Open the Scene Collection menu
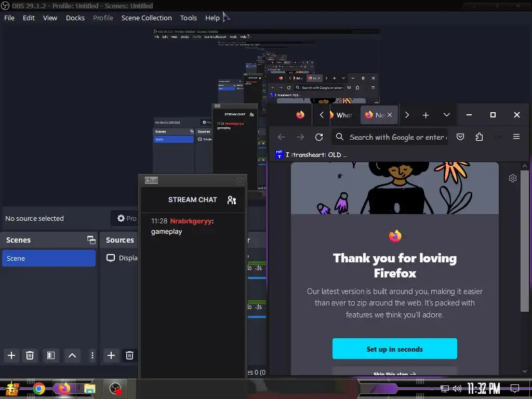This screenshot has width=532, height=399. [147, 18]
